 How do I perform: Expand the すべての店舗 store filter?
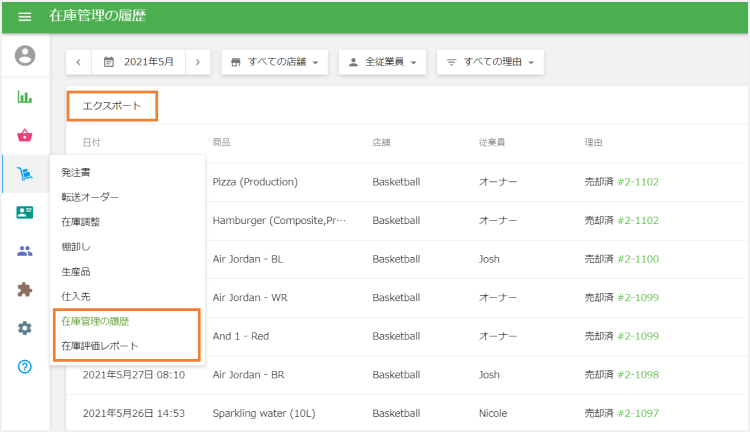point(275,62)
